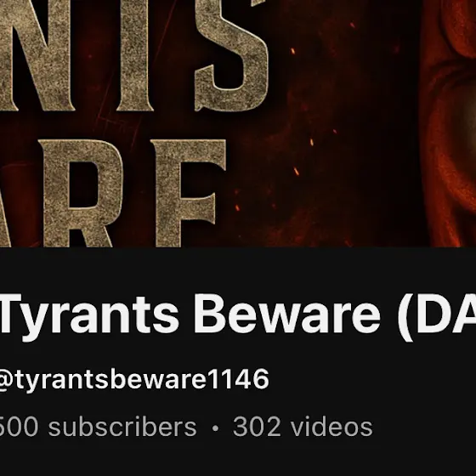The width and height of the screenshot is (476, 476).
Task: Click the word videos in channel stats
Action: click(331, 426)
